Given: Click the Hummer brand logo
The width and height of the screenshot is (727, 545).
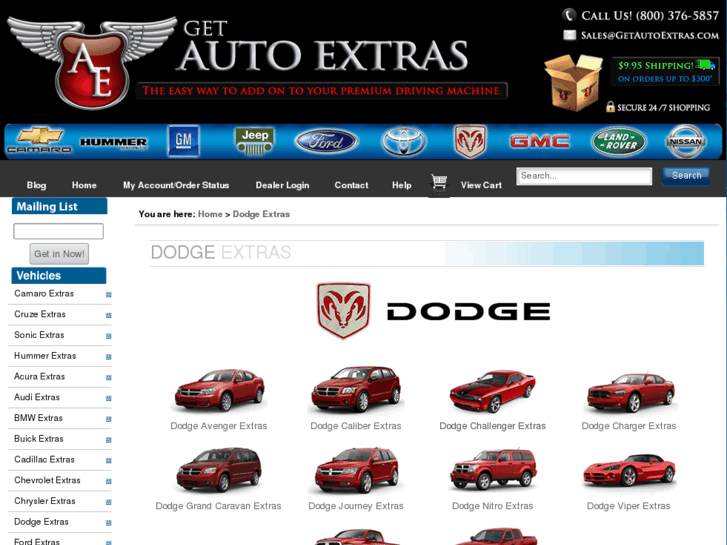Looking at the screenshot, I should click(114, 142).
